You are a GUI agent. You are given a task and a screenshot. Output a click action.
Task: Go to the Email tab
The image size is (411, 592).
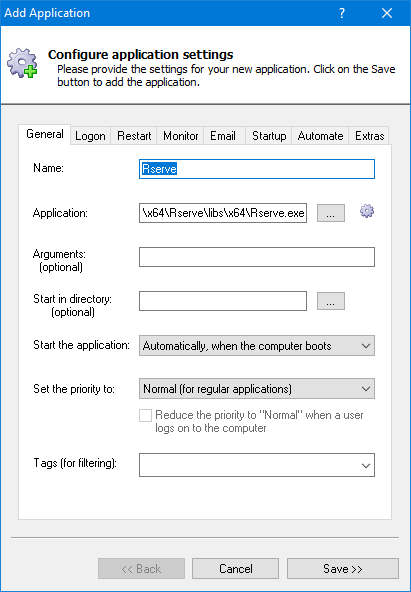tap(223, 136)
